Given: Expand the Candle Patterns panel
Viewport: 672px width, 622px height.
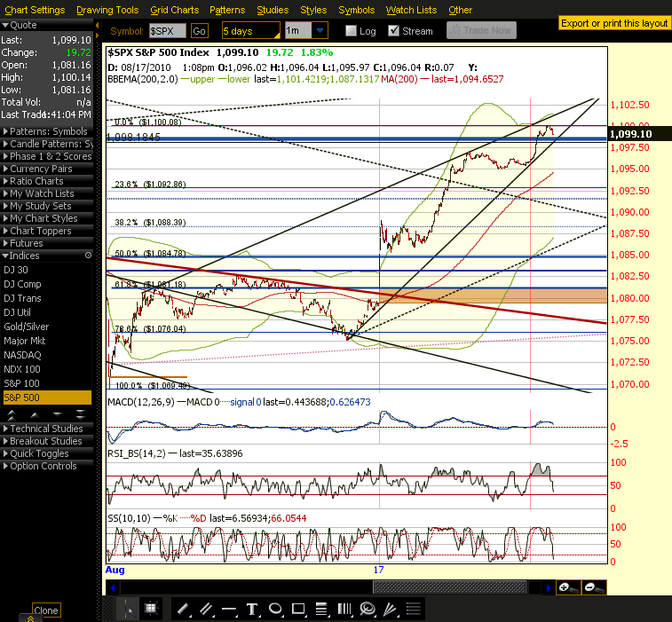Looking at the screenshot, I should 46,144.
